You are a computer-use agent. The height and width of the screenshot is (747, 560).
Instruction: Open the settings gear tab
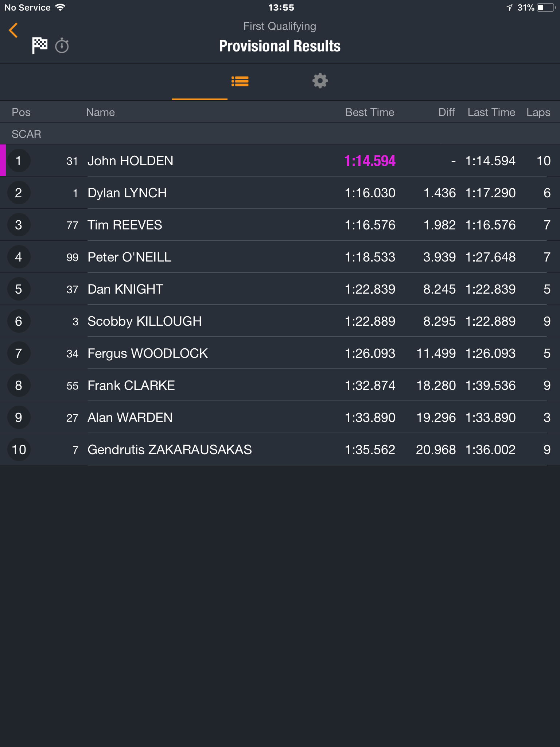[x=320, y=81]
